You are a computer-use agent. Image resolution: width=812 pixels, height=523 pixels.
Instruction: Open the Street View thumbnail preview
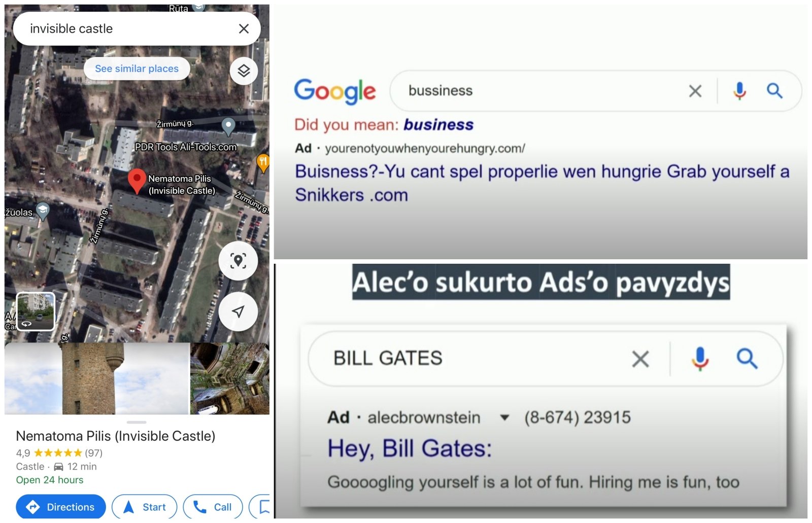[x=36, y=311]
